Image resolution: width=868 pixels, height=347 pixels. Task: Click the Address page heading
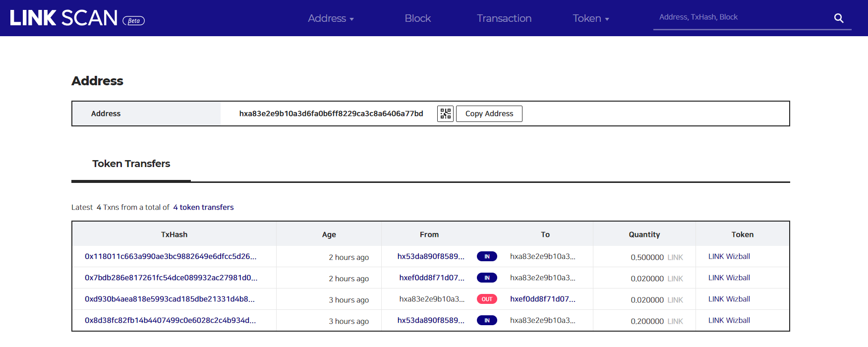tap(97, 81)
